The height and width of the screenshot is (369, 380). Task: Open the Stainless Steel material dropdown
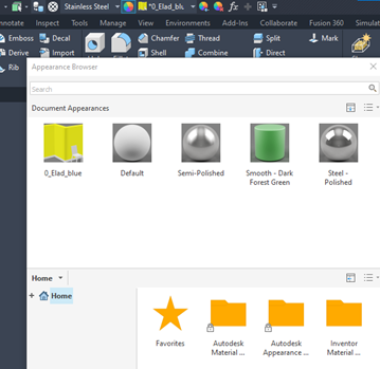(117, 7)
